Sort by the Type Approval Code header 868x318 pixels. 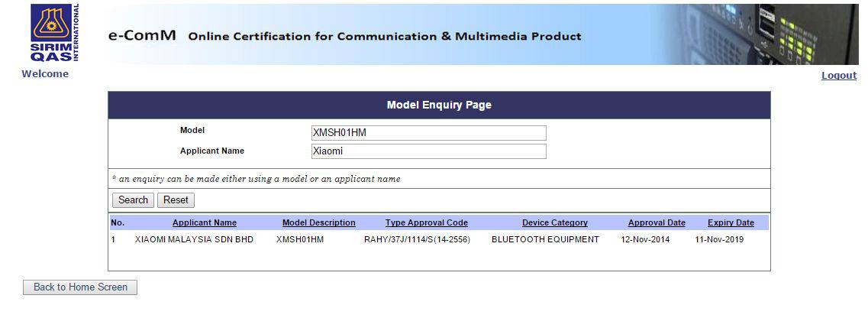[426, 223]
